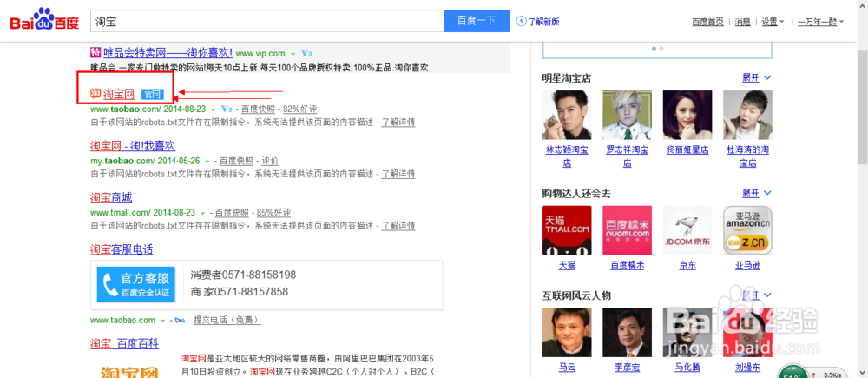Open the 淘宝客服电话 result link

pos(122,249)
